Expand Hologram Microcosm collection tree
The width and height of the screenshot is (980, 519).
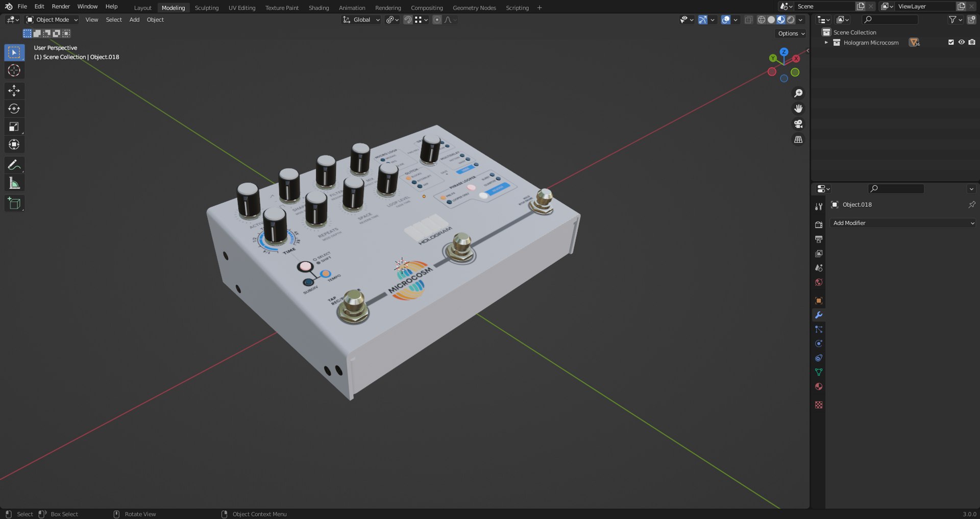click(826, 43)
